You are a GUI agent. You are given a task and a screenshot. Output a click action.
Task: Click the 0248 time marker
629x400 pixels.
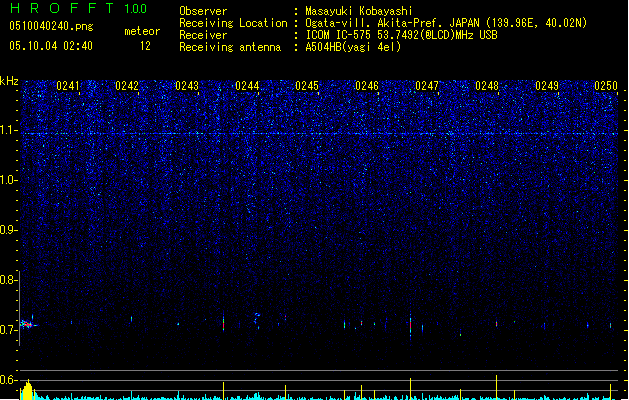pos(487,86)
